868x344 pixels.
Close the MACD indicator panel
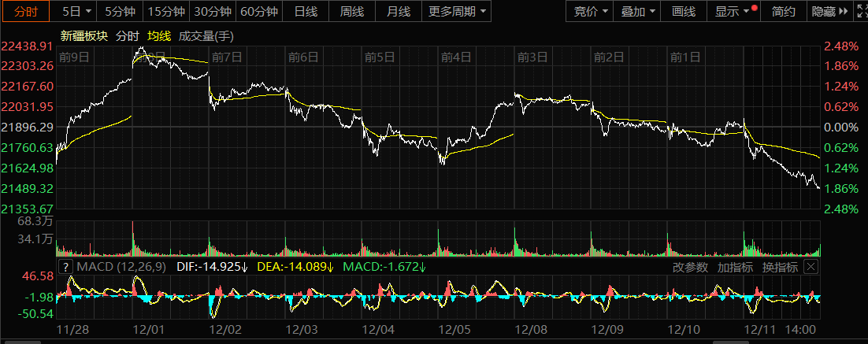click(811, 267)
